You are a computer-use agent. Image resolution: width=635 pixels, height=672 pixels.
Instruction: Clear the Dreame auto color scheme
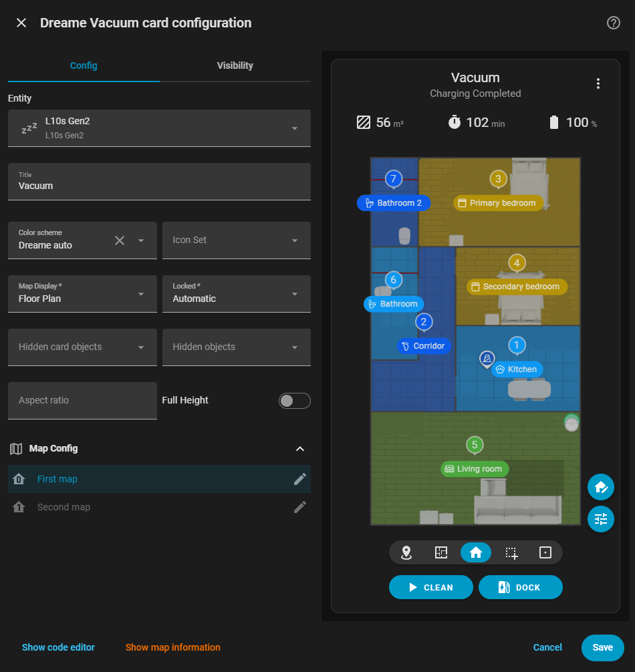tap(120, 240)
